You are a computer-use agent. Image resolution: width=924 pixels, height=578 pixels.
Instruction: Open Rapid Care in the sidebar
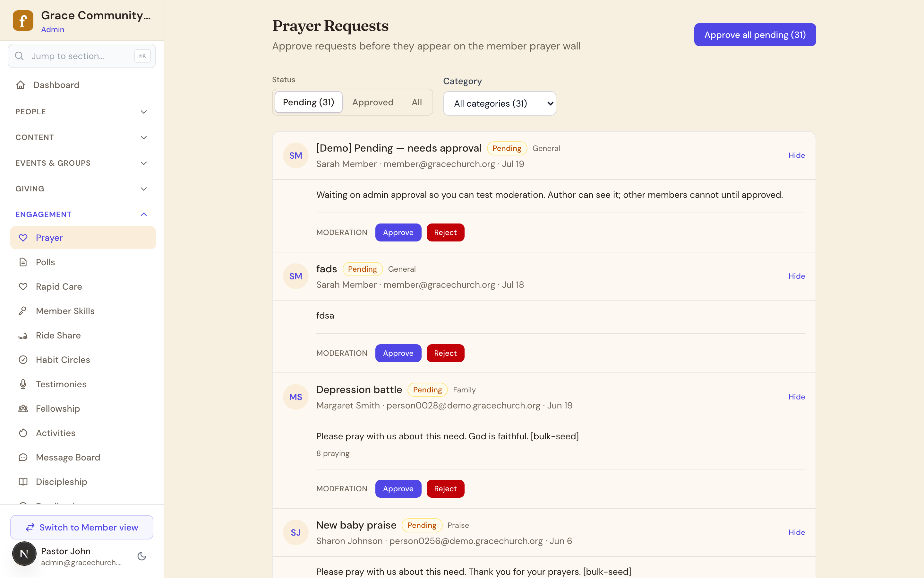click(83, 287)
